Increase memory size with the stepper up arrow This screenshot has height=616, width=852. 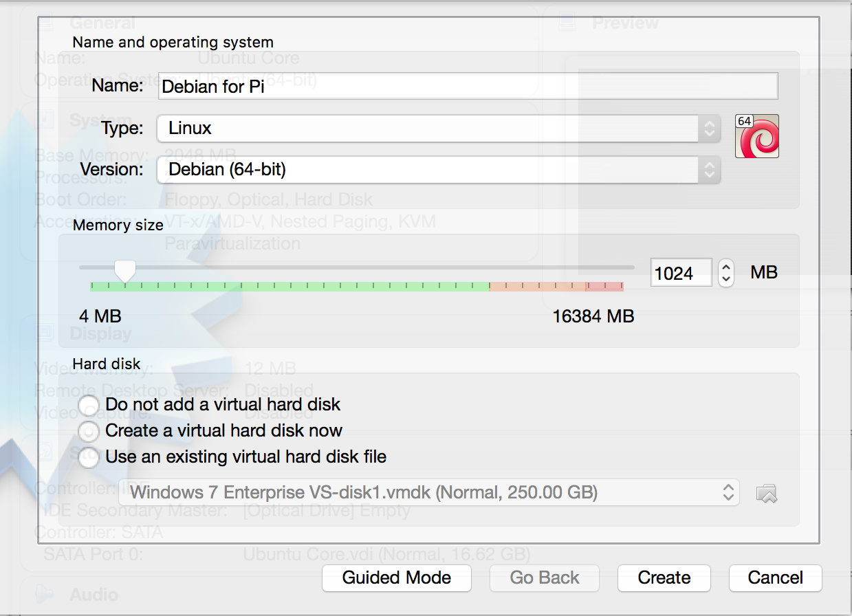coord(725,267)
